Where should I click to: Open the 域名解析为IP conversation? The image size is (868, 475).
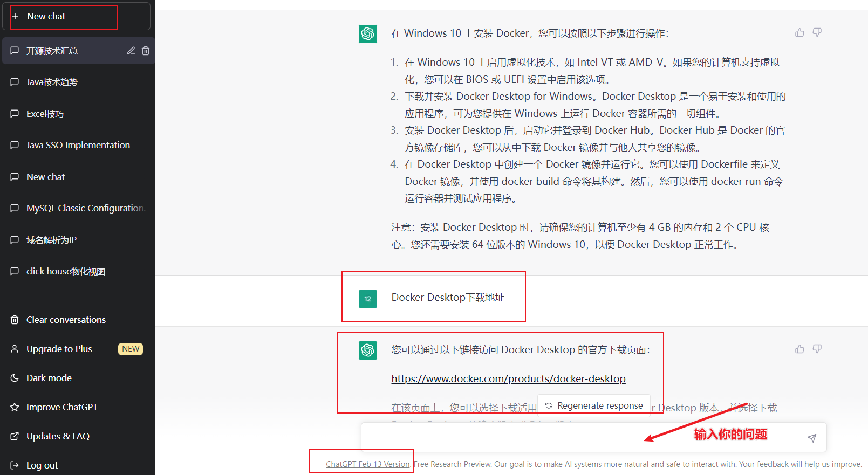[x=78, y=240]
